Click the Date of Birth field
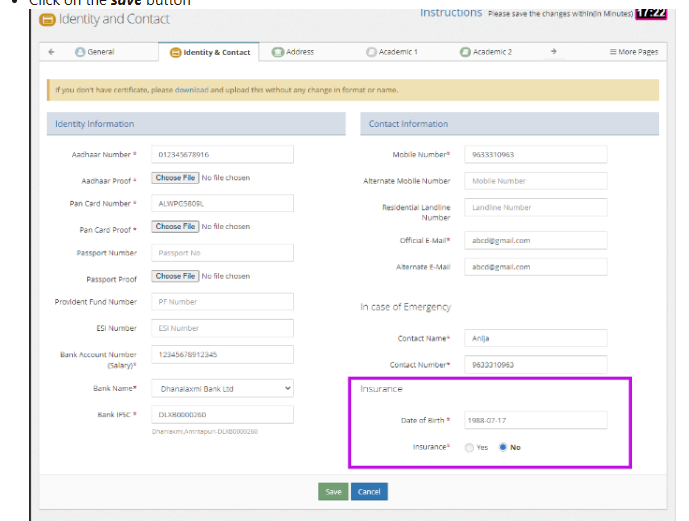689x521 pixels. [535, 421]
